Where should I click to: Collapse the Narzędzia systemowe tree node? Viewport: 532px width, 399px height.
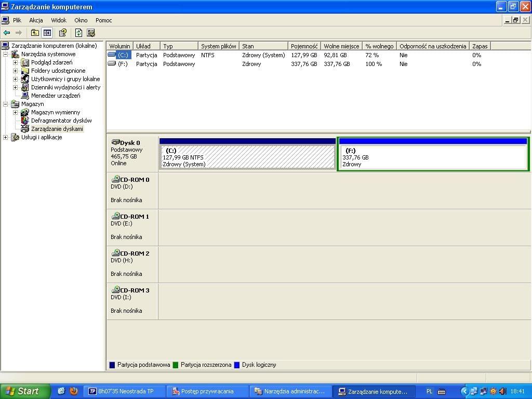pyautogui.click(x=5, y=54)
